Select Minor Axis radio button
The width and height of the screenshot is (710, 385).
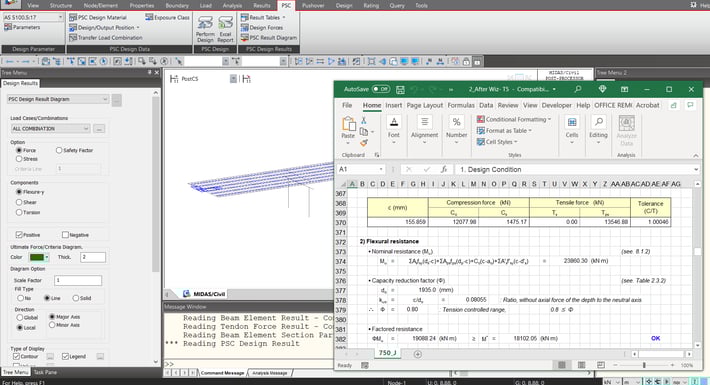tap(52, 325)
